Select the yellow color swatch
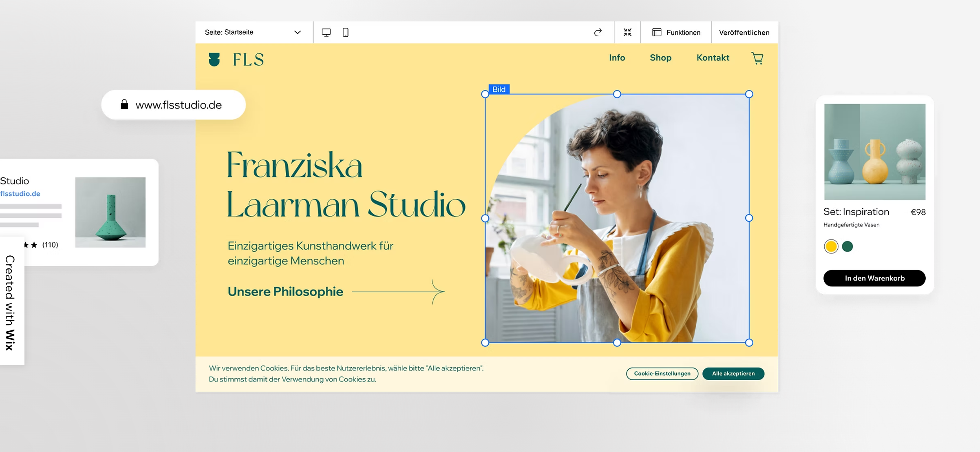The height and width of the screenshot is (452, 980). (x=831, y=246)
